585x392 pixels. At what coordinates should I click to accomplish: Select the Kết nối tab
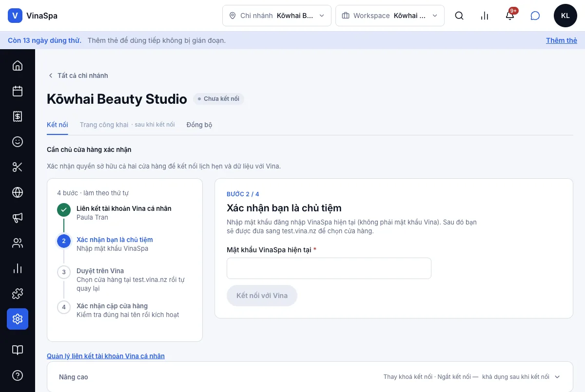(x=58, y=125)
